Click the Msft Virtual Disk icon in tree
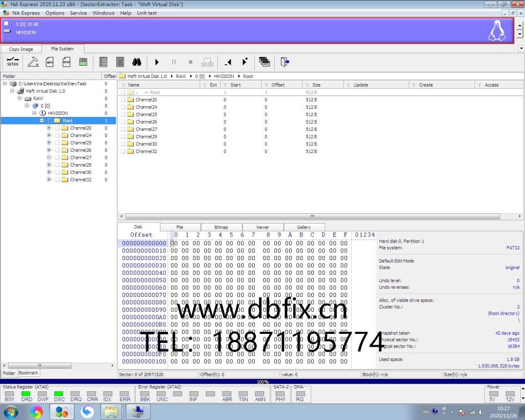525x420 pixels. coord(21,91)
